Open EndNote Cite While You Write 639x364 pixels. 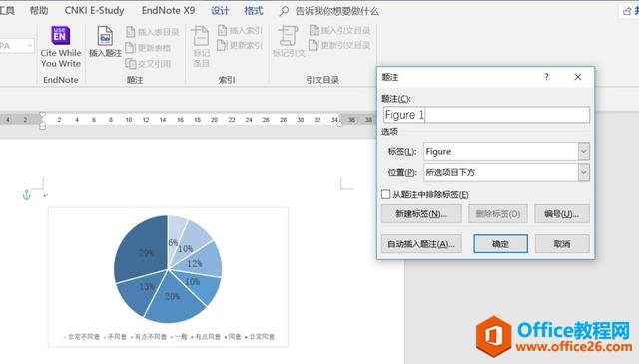[60, 47]
